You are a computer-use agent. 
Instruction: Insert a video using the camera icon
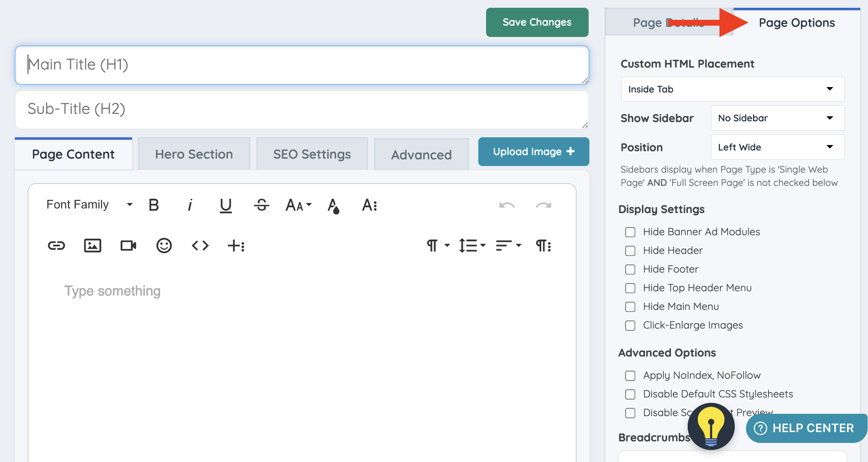pyautogui.click(x=128, y=245)
